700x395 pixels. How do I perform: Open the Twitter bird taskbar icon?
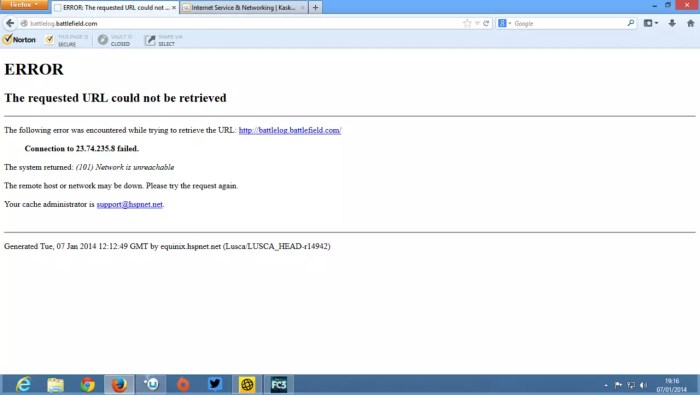point(215,384)
